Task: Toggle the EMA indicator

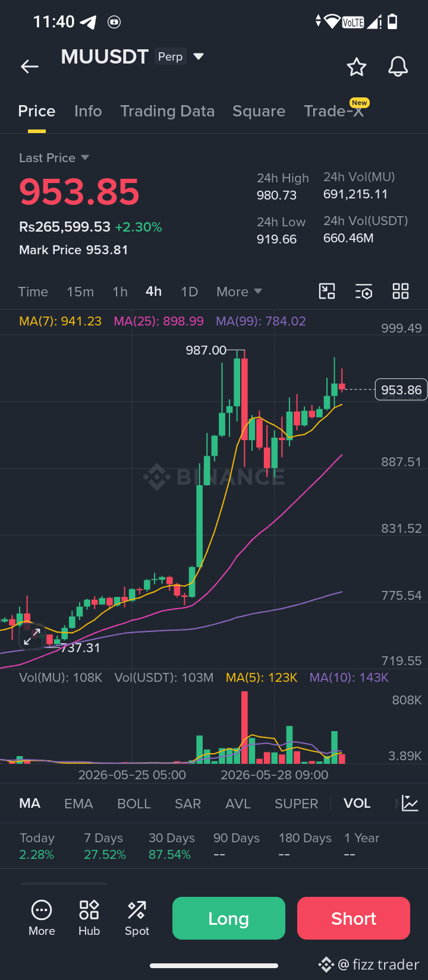Action: tap(78, 804)
